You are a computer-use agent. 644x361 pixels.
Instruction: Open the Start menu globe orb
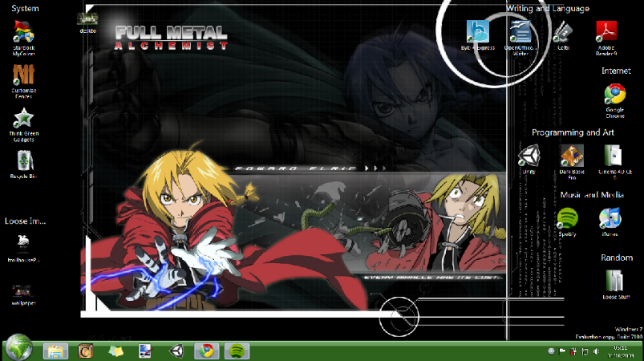tap(18, 347)
